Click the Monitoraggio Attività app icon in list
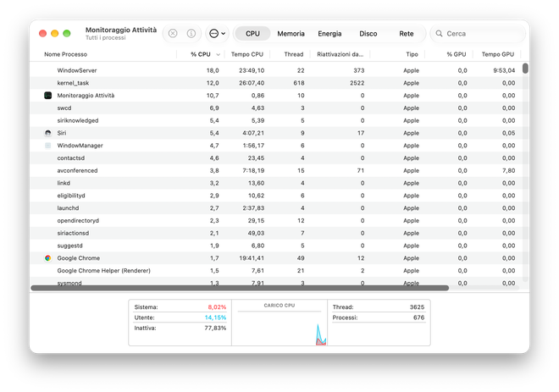The width and height of the screenshot is (559, 392). coord(47,96)
